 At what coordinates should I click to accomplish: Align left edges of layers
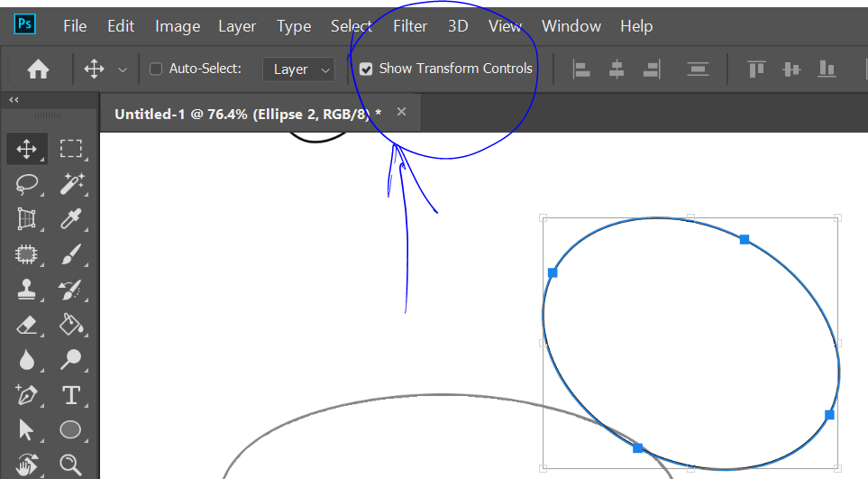(580, 69)
